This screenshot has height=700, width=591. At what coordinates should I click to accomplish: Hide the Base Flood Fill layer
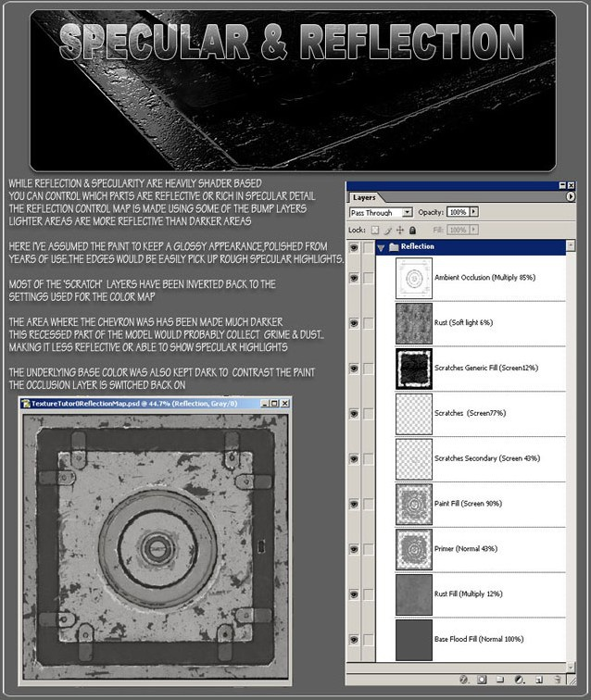coord(354,640)
